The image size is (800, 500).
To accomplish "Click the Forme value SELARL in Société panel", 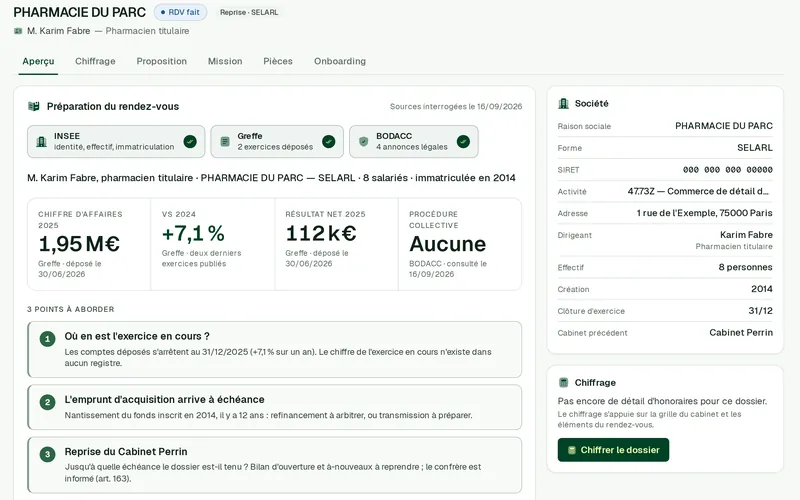I will coord(755,148).
